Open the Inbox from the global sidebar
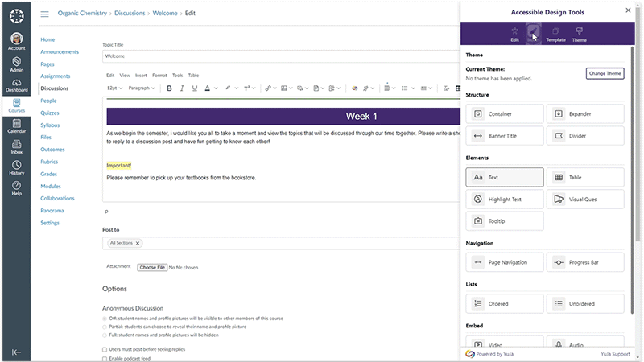The width and height of the screenshot is (644, 362). pos(17,146)
